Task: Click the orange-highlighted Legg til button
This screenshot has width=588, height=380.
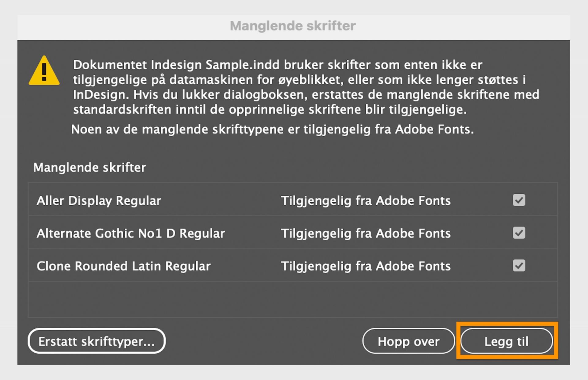Action: click(506, 341)
